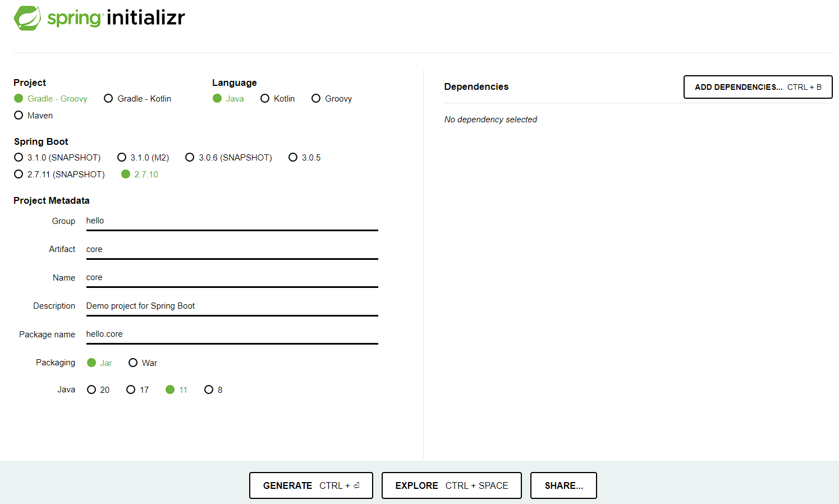Select Spring Boot 3.1.0 (SNAPSHOT)

[57, 158]
